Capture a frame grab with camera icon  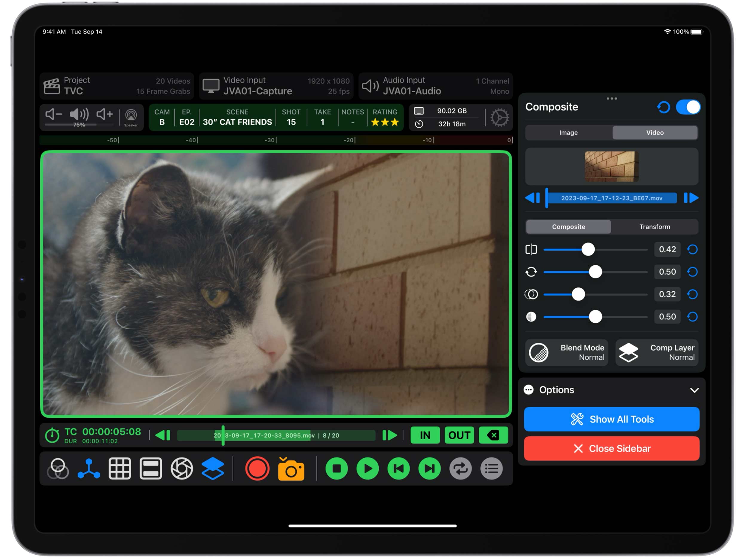click(x=291, y=469)
